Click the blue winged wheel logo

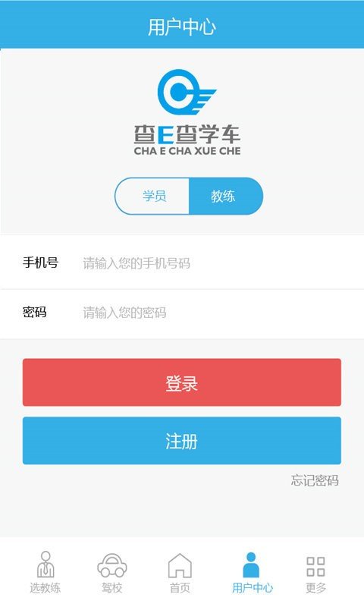[187, 92]
